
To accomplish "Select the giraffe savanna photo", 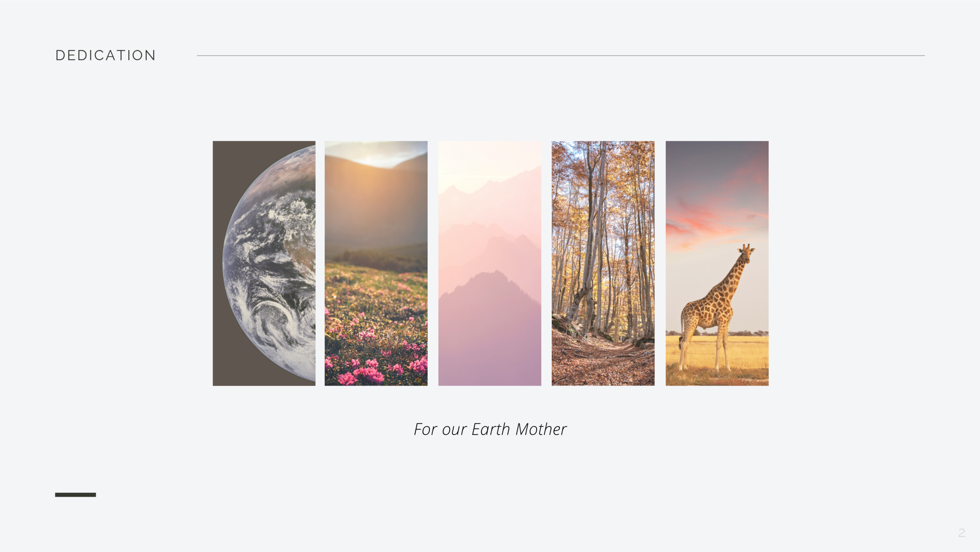I will 717,263.
